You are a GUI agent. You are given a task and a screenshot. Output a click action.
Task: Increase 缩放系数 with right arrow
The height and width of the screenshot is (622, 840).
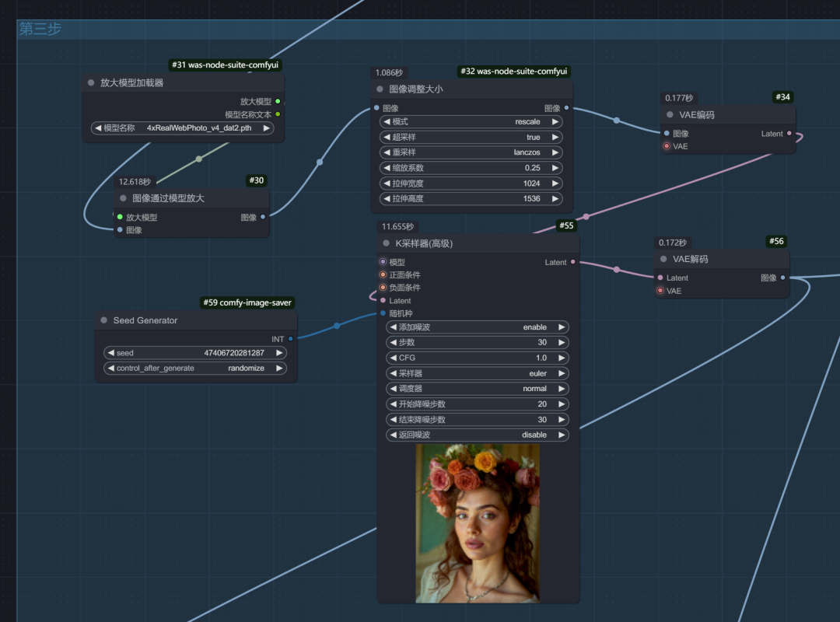point(555,168)
